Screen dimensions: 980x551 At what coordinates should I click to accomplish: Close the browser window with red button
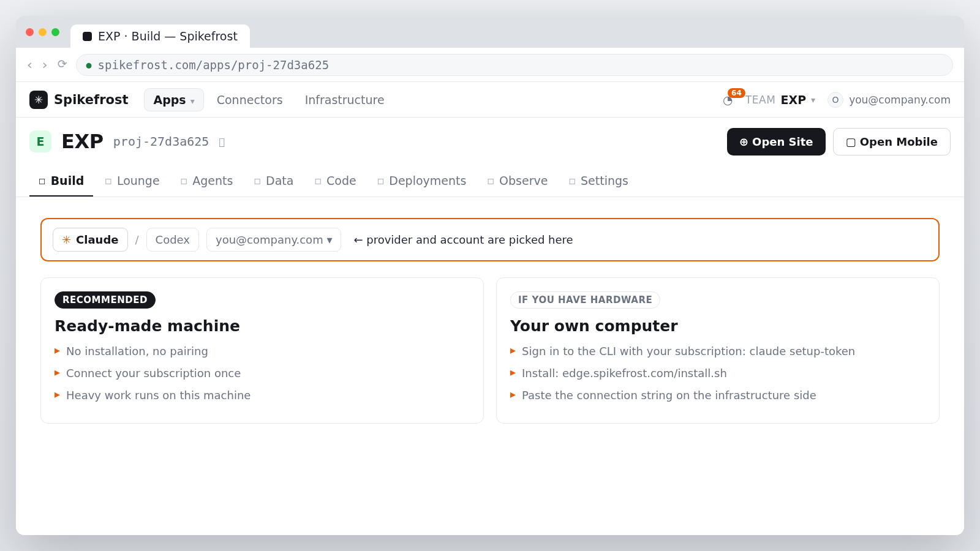pyautogui.click(x=29, y=32)
